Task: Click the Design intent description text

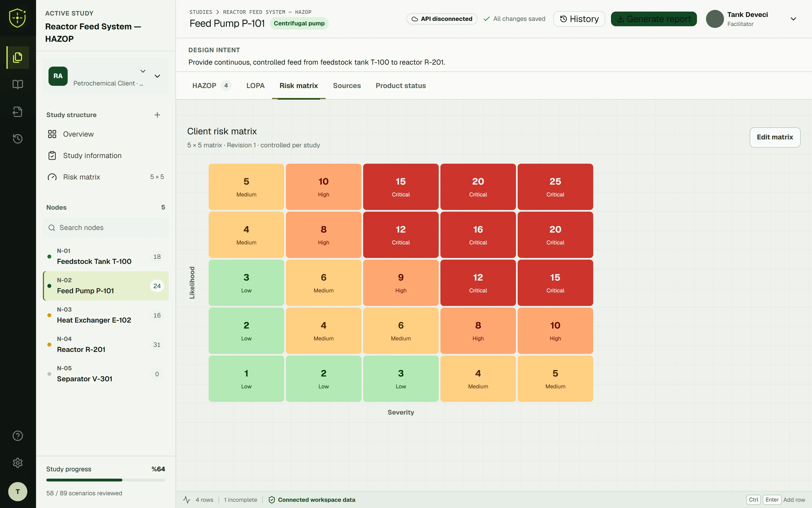Action: coord(316,62)
